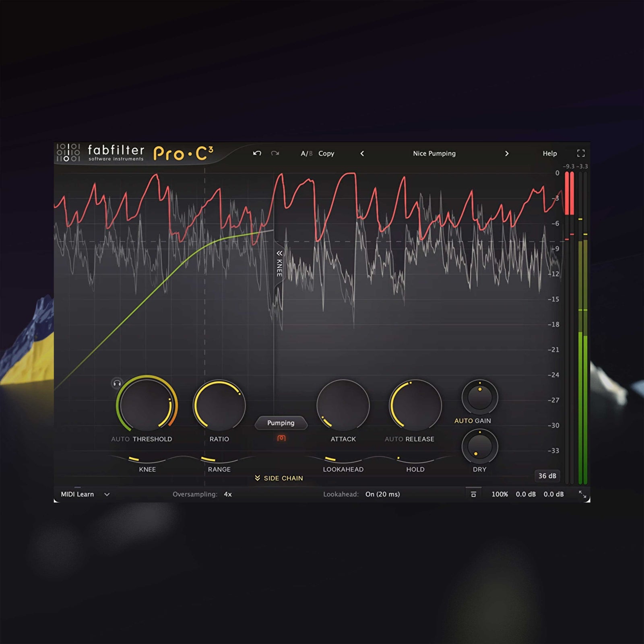
Task: Click the Undo arrow icon
Action: (258, 153)
